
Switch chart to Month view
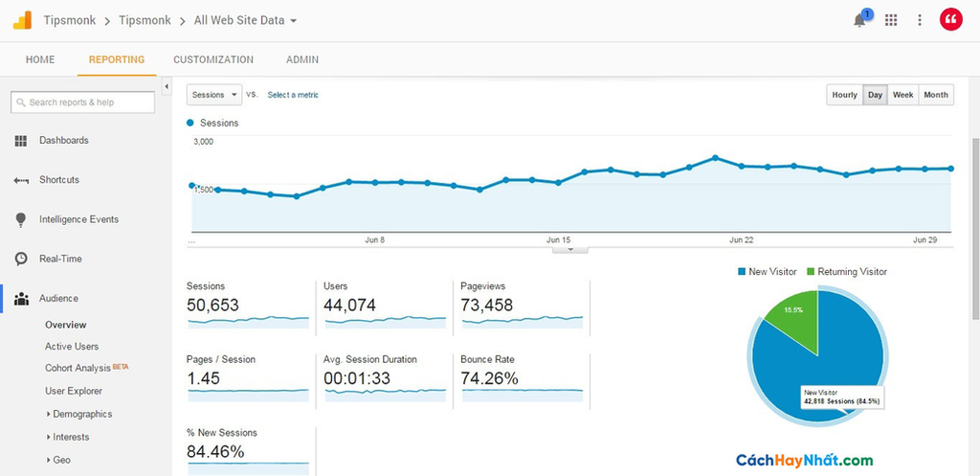point(936,95)
